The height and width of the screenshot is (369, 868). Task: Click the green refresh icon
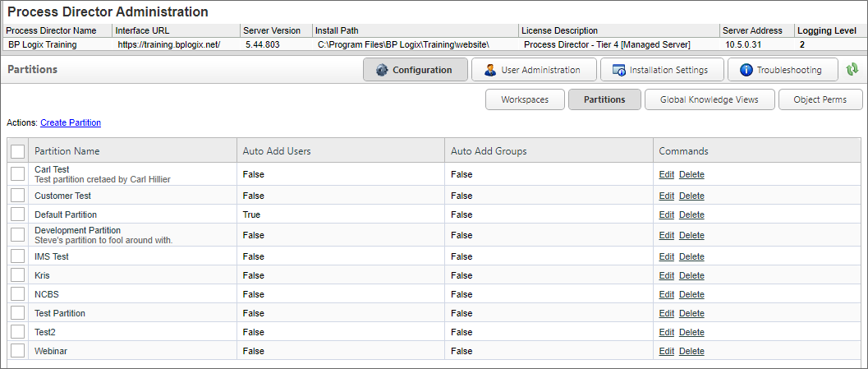pyautogui.click(x=852, y=71)
